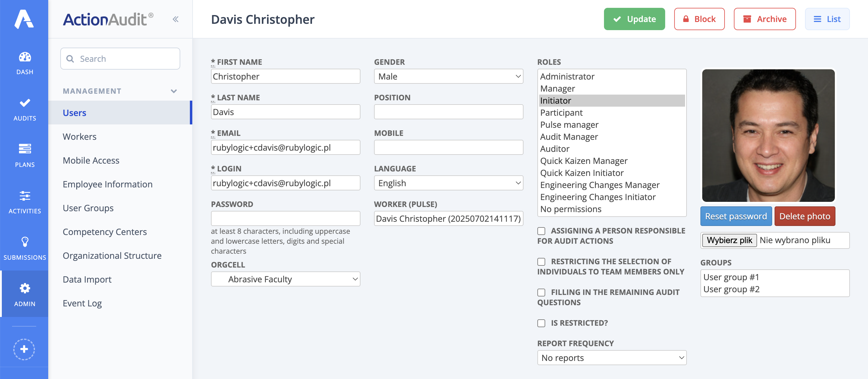Image resolution: width=868 pixels, height=379 pixels.
Task: Click the Position input field
Action: [x=448, y=112]
